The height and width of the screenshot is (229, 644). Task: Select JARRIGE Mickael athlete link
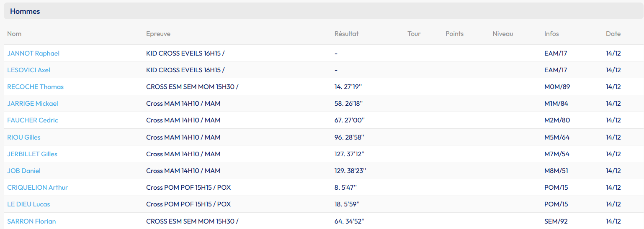[x=33, y=104]
